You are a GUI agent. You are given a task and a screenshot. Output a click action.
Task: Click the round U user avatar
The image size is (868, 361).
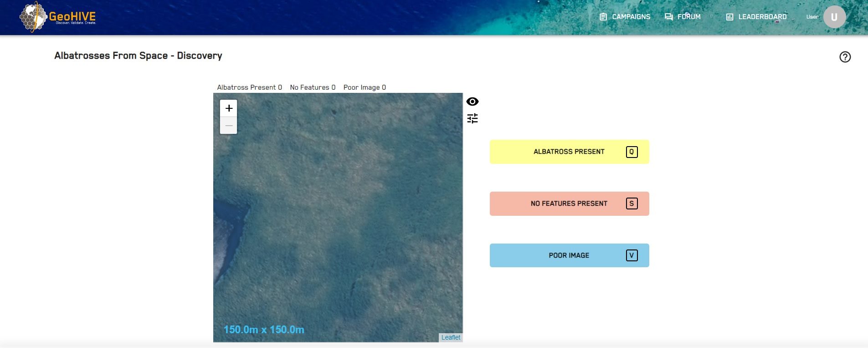(x=834, y=17)
